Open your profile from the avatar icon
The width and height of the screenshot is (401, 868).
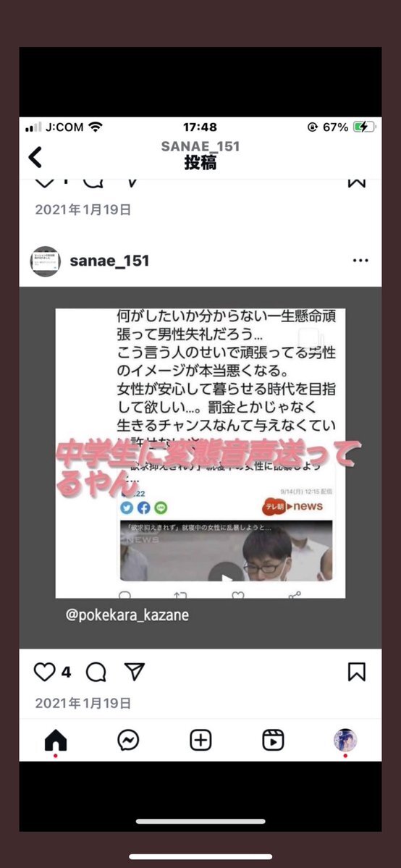[x=345, y=740]
